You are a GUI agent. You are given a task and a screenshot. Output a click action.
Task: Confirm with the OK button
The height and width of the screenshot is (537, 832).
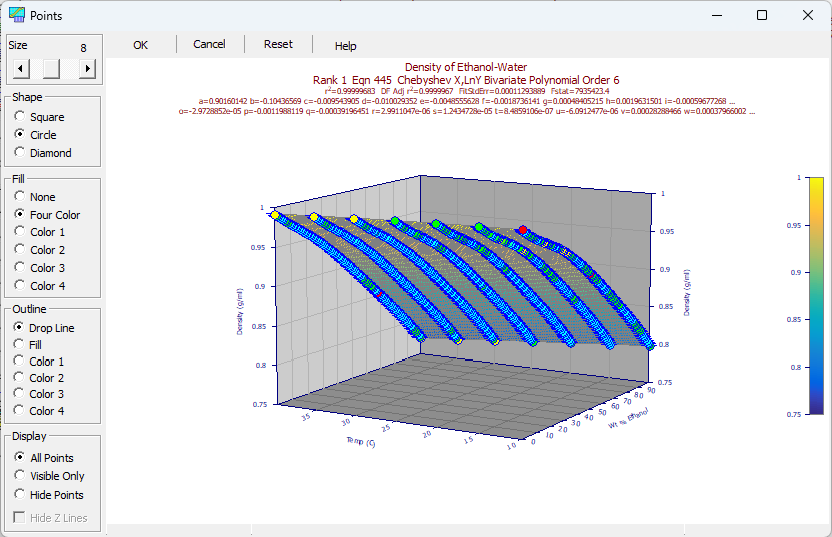coord(141,45)
